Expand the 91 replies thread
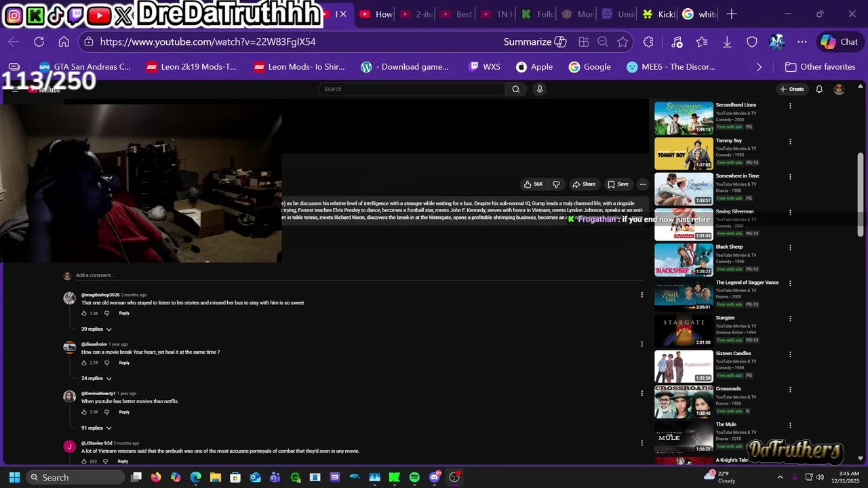This screenshot has height=488, width=868. tap(96, 428)
